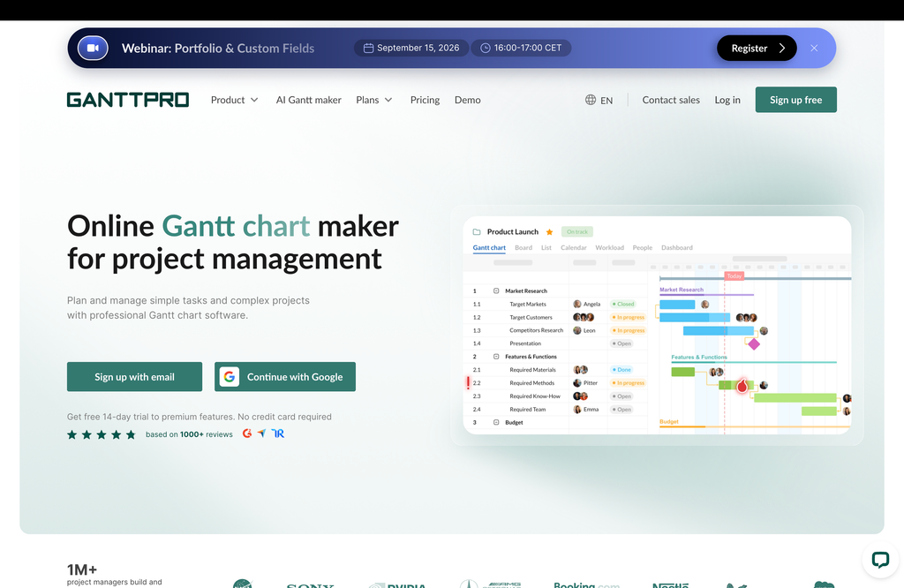Click the Today marker on timeline
The width and height of the screenshot is (904, 588).
734,276
